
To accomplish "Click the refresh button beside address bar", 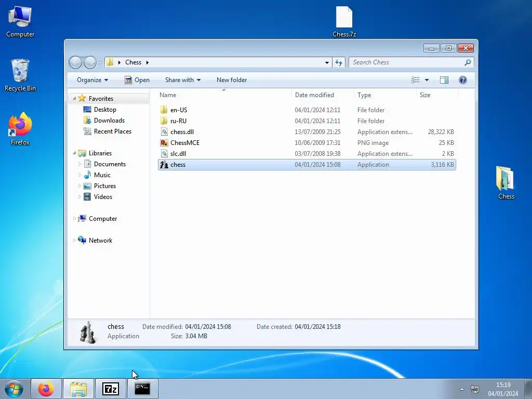I will pos(339,62).
